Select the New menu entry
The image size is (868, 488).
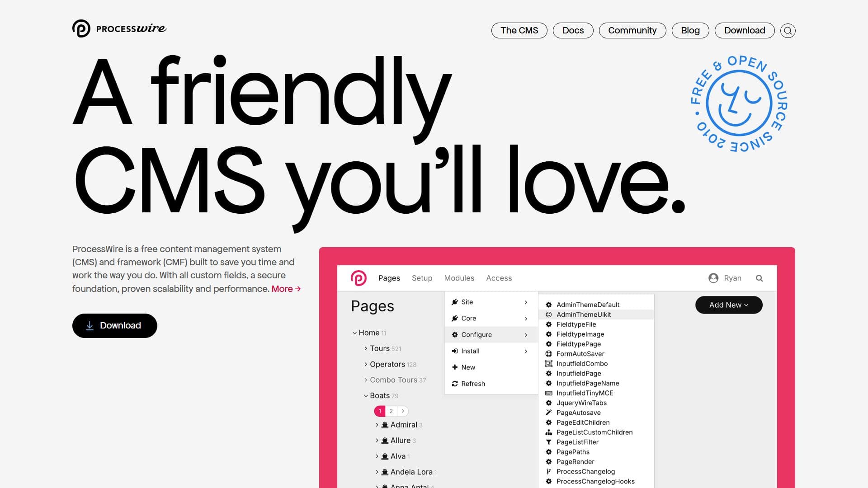pos(491,367)
